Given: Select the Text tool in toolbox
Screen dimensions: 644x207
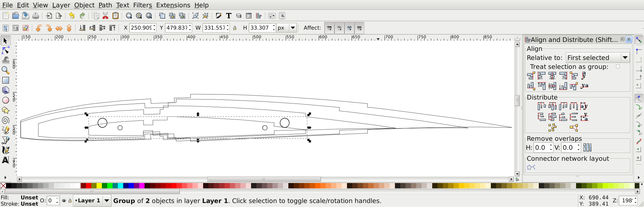Looking at the screenshot, I should point(6,160).
